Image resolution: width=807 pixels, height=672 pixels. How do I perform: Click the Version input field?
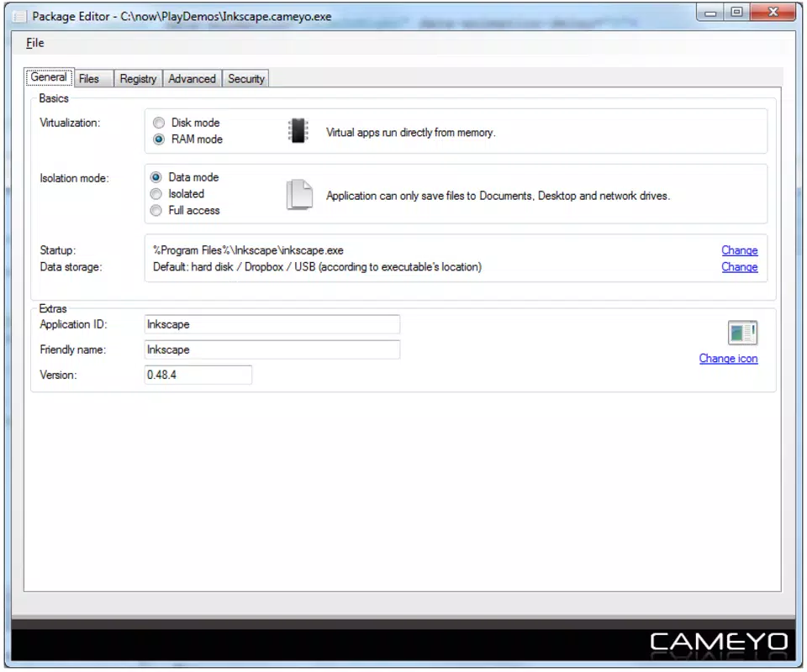click(x=198, y=375)
